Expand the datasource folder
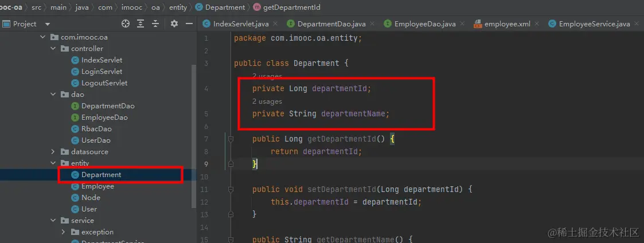 (53, 151)
